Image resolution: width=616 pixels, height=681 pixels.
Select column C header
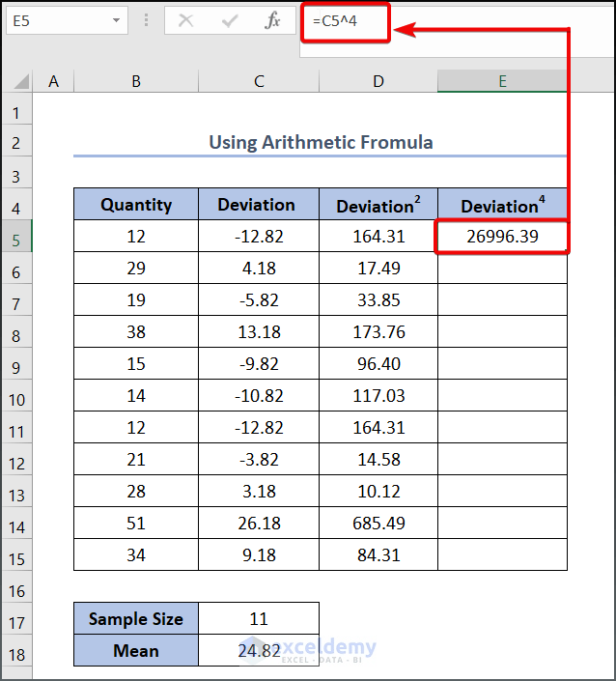[259, 81]
